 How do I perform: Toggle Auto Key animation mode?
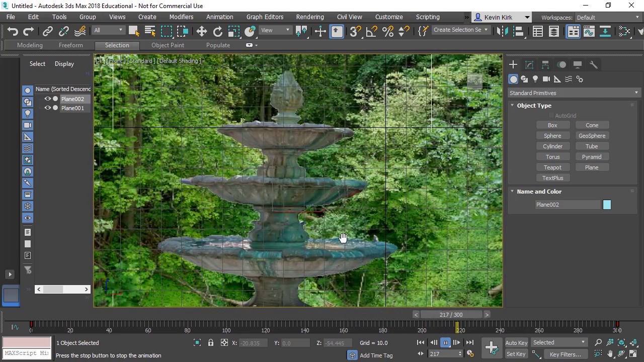click(x=516, y=343)
